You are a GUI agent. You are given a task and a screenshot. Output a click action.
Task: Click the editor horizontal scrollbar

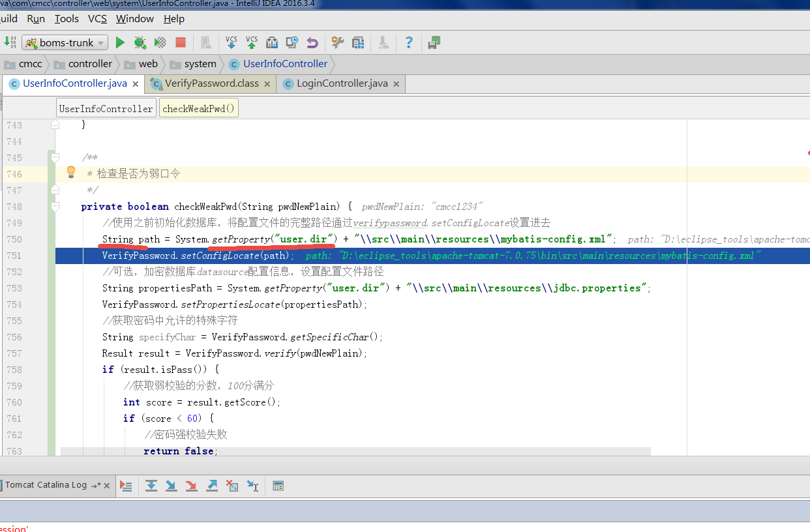point(355,452)
